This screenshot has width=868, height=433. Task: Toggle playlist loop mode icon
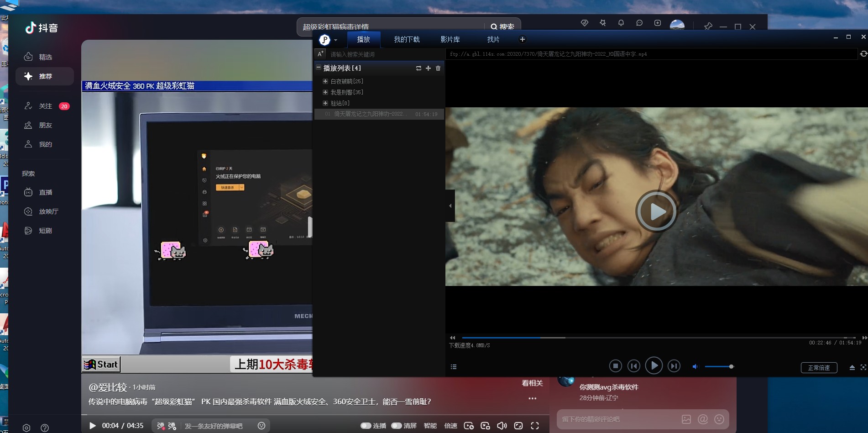coord(418,68)
